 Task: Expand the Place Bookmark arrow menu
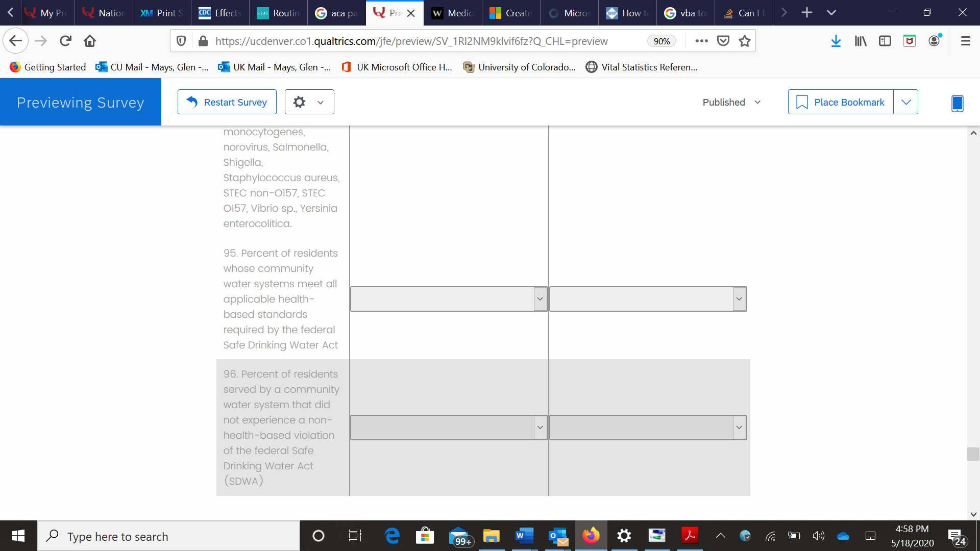[x=905, y=102]
